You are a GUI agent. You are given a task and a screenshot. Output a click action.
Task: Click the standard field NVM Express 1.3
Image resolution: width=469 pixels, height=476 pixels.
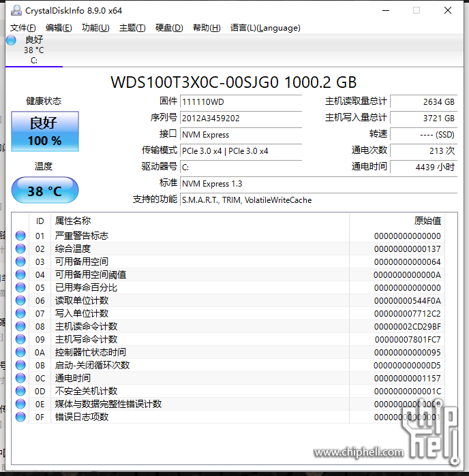[319, 184]
